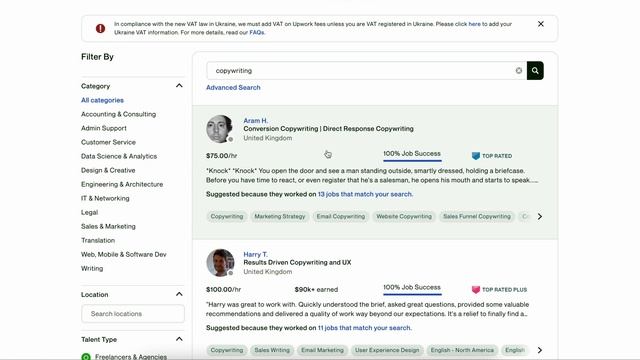
Task: Click the Top Rated Plus badge icon for Harry T.
Action: 476,290
